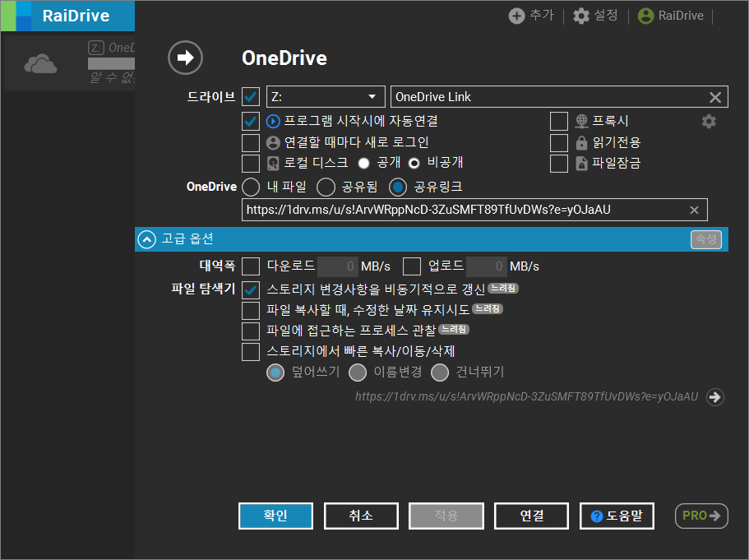The width and height of the screenshot is (749, 560).
Task: Enable the 로컬 디스크 checkbox
Action: tap(251, 164)
